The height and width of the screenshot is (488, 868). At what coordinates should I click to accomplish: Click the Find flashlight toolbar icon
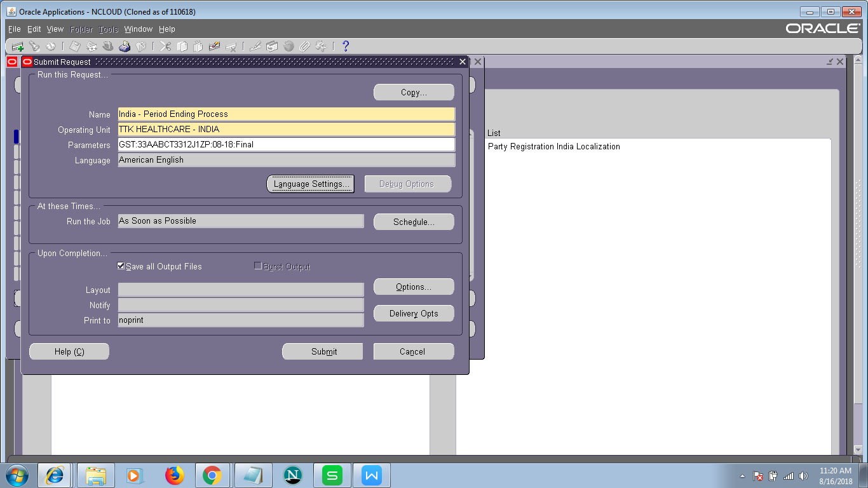[x=34, y=46]
